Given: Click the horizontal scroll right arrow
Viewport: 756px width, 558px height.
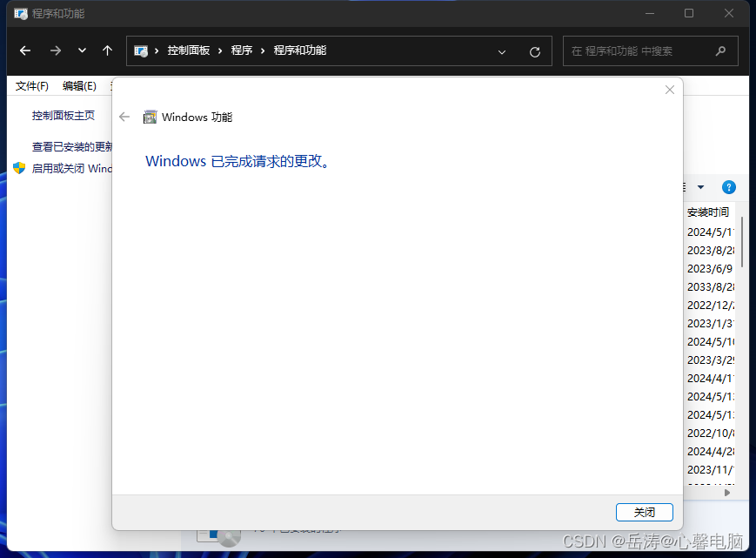Looking at the screenshot, I should (x=727, y=493).
